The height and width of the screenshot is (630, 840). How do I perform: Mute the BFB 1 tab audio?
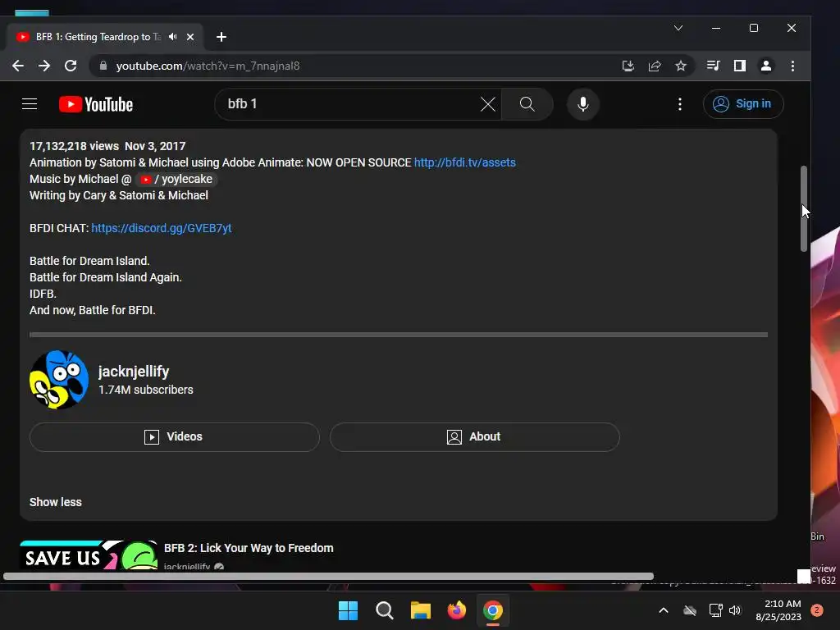172,37
